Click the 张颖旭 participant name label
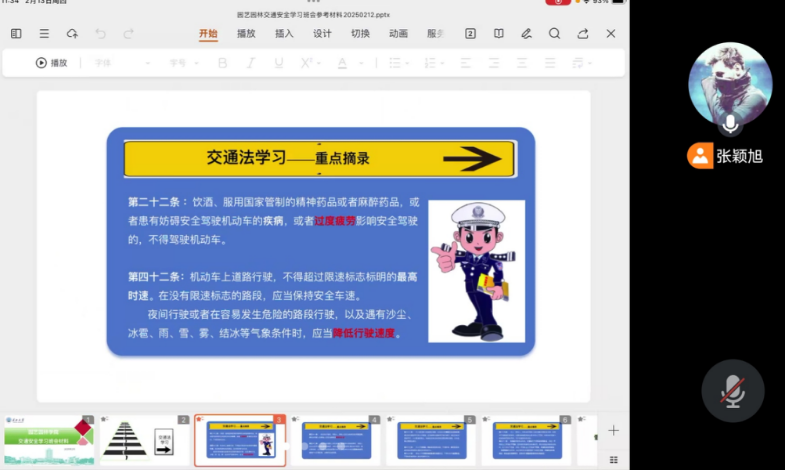This screenshot has height=470, width=786. [x=740, y=156]
